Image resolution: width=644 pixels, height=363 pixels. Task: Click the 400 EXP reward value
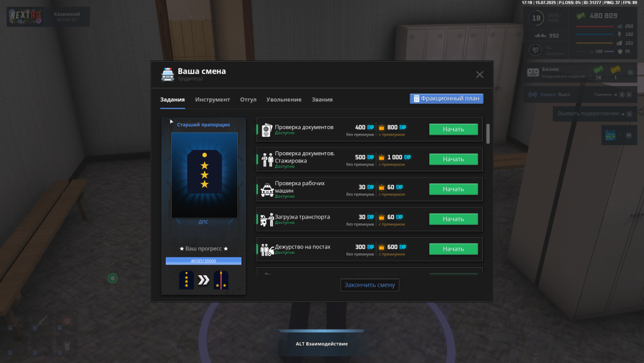tap(364, 127)
